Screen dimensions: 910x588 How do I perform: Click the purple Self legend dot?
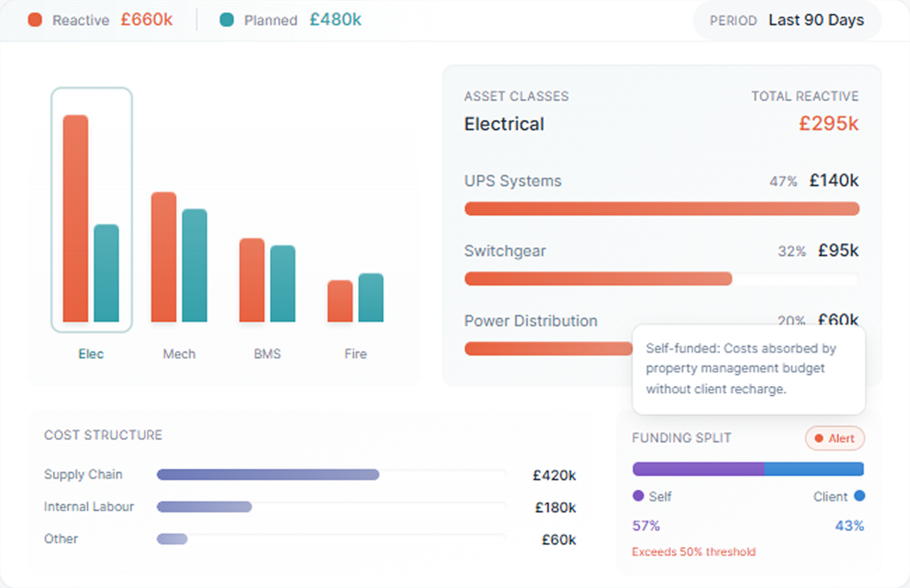638,496
